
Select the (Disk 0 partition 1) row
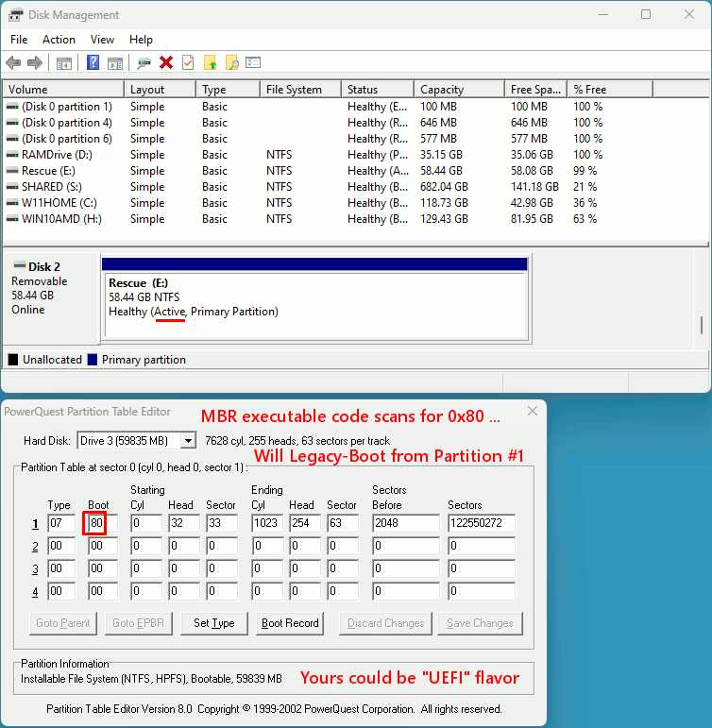coord(356,107)
